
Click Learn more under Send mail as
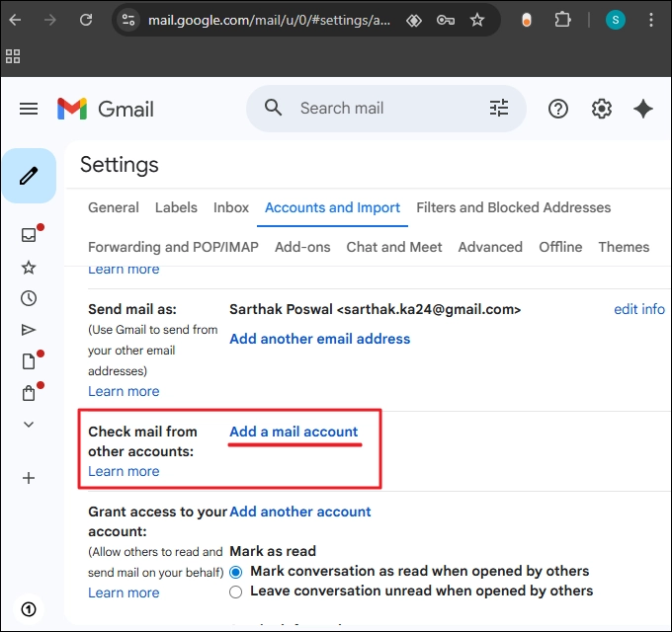pyautogui.click(x=124, y=391)
